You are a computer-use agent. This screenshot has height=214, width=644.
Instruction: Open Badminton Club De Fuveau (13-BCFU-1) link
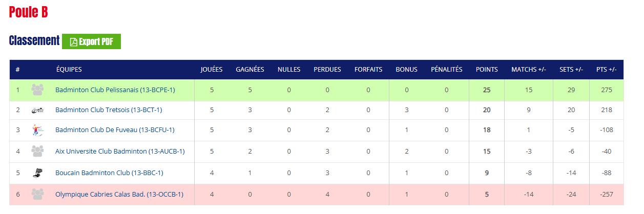115,130
